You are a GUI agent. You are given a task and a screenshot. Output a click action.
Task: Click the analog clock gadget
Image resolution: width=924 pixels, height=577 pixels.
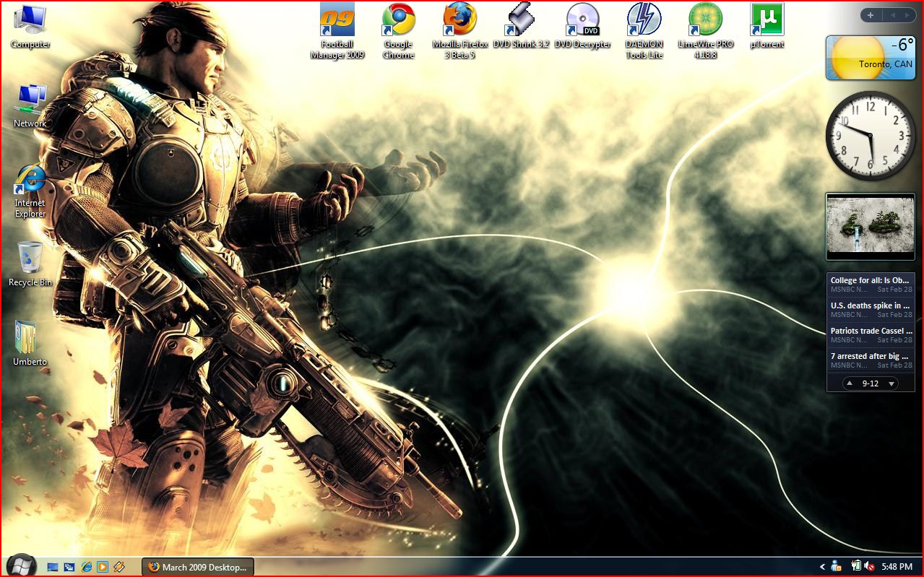(x=871, y=135)
